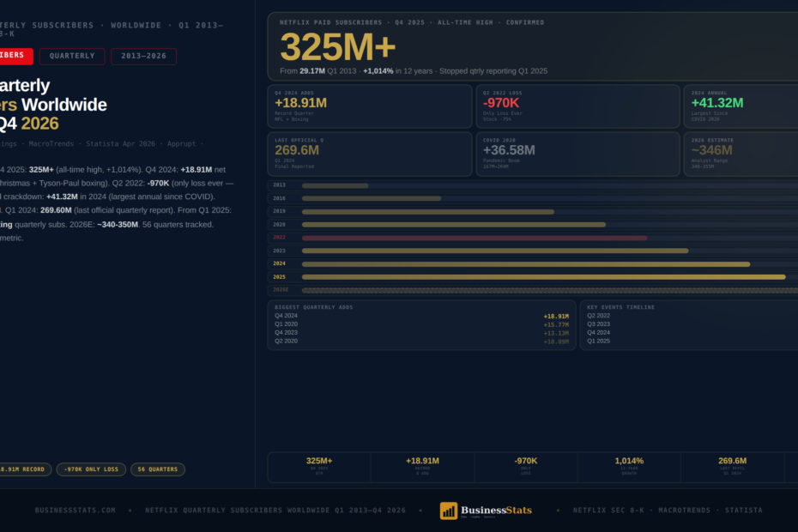
Task: Click 'Q2 2020' in Biggest Quarterly Adds
Action: [286, 342]
